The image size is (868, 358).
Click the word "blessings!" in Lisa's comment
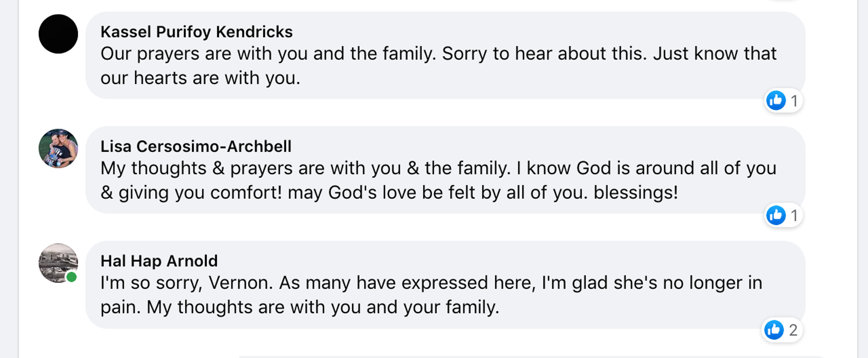pos(636,192)
